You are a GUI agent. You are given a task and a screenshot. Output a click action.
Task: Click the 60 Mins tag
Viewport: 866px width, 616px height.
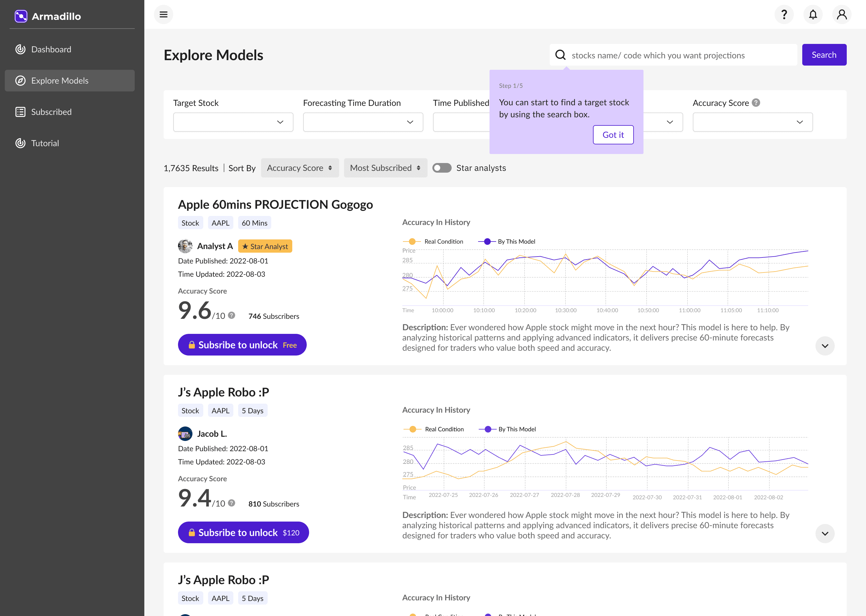tap(254, 223)
